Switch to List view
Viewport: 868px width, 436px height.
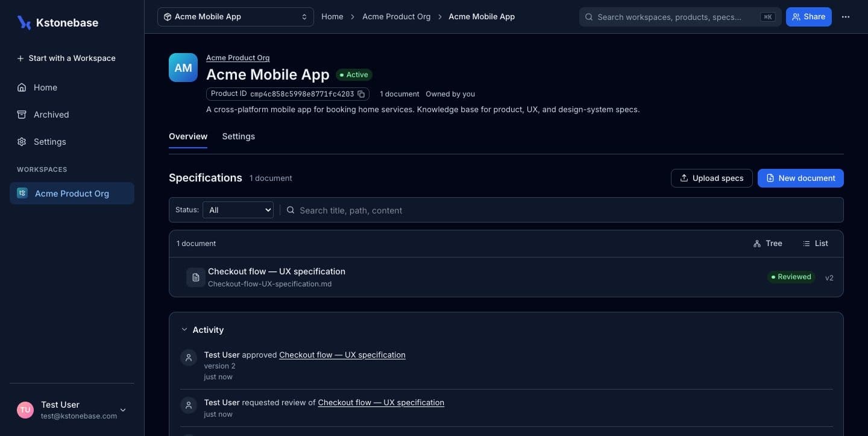816,244
